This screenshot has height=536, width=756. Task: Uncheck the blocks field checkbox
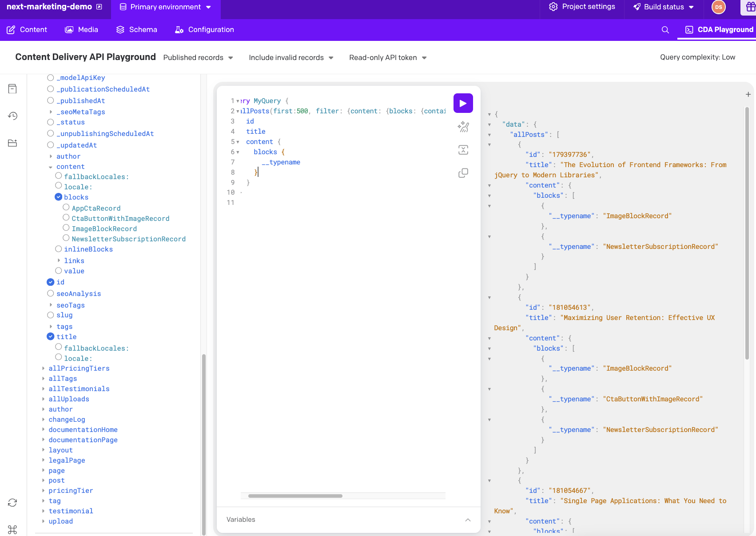(58, 196)
